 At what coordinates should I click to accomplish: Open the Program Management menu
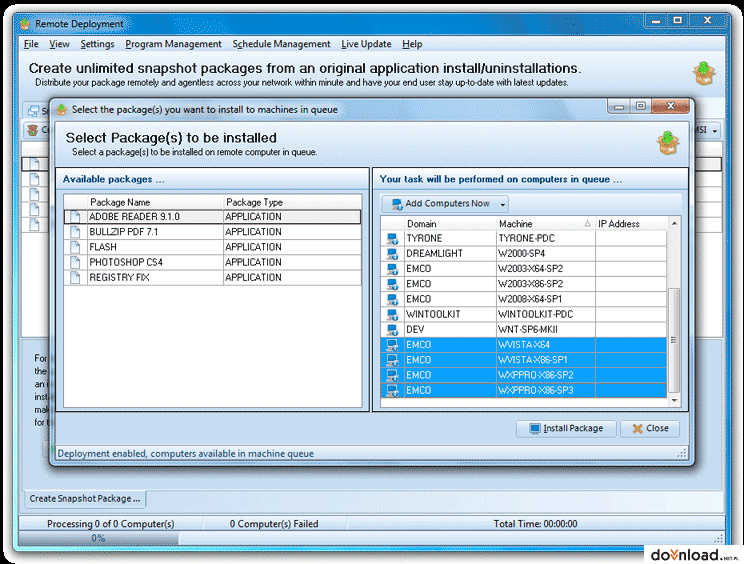coord(173,44)
